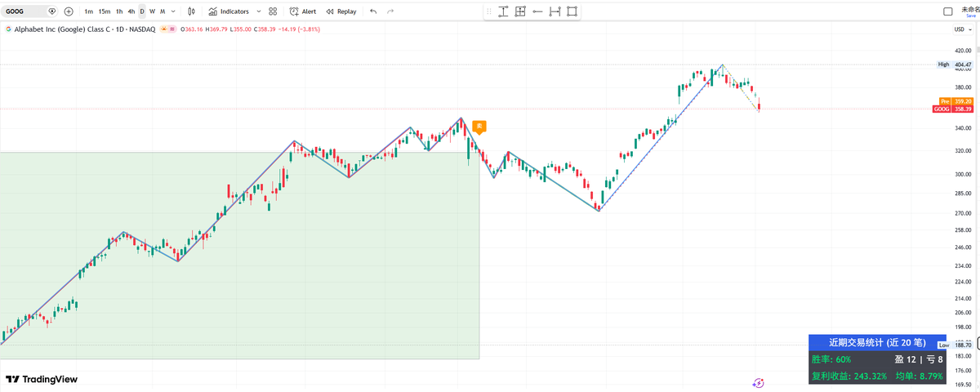The image size is (980, 392).
Task: Click the 12 wins, 8 losses count
Action: [x=919, y=359]
